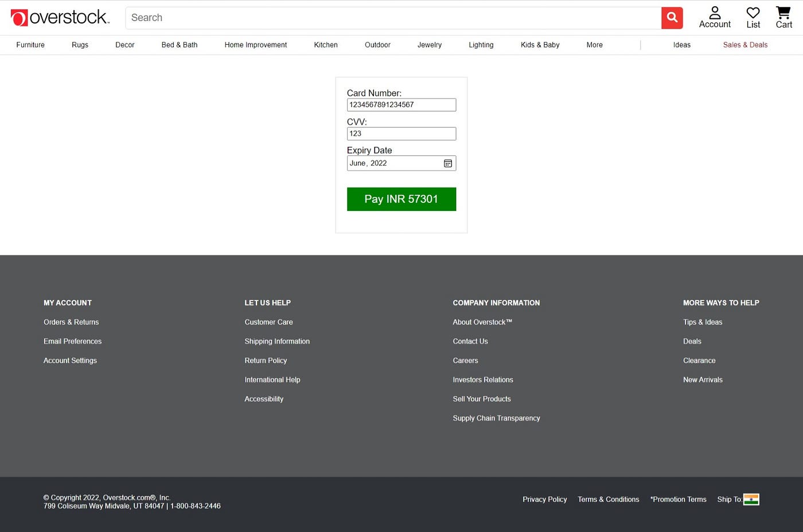Image resolution: width=803 pixels, height=532 pixels.
Task: Click the Search bar
Action: pos(396,18)
